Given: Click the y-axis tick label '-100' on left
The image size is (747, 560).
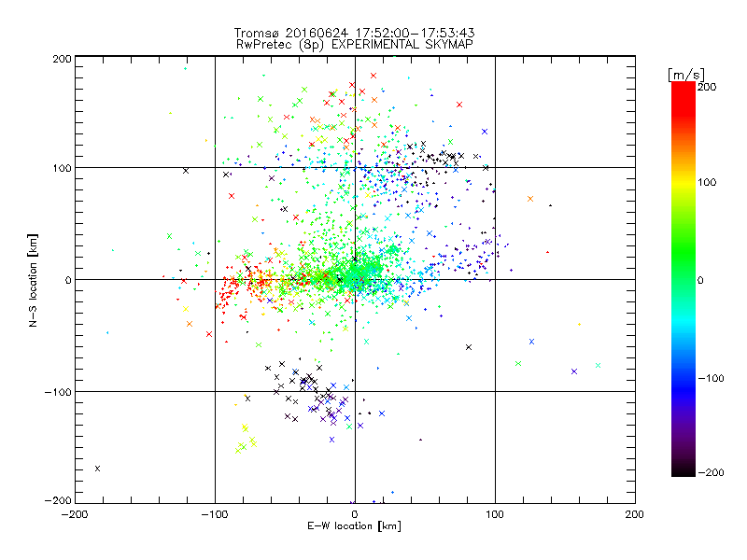Looking at the screenshot, I should pos(58,392).
